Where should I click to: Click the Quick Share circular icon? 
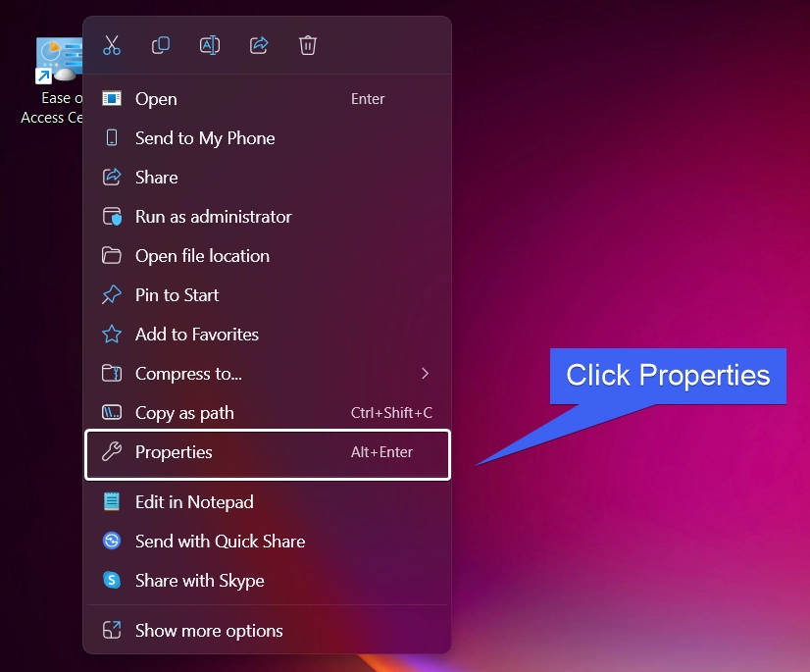point(112,541)
